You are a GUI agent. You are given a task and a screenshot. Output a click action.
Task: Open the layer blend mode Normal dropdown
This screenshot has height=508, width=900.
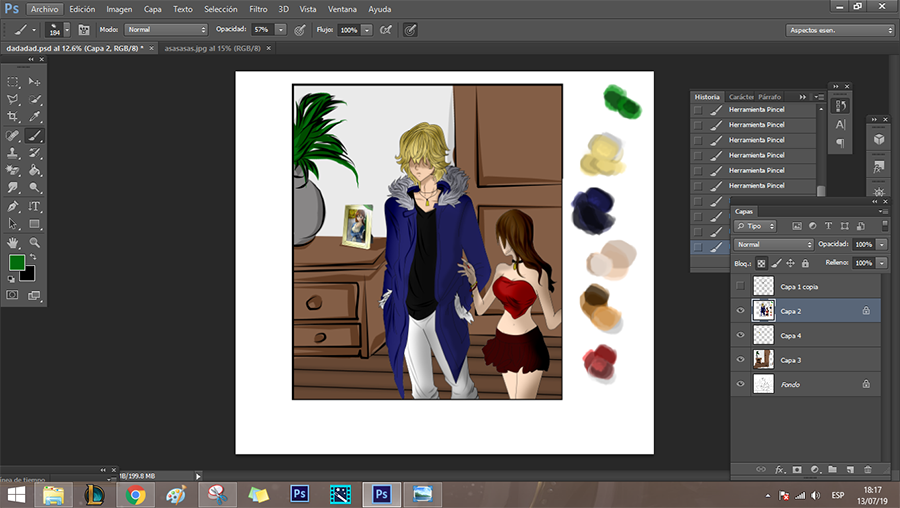point(774,244)
